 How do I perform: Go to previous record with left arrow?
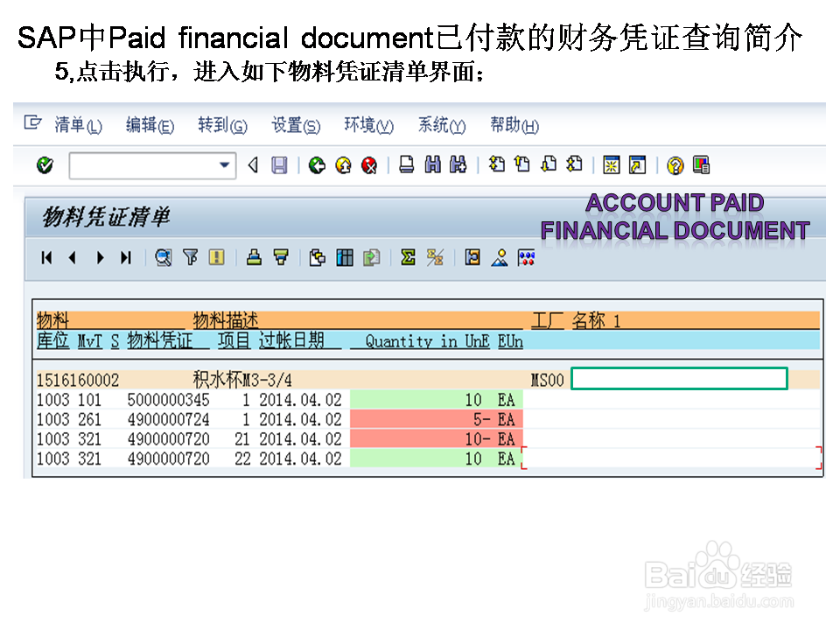coord(71,258)
